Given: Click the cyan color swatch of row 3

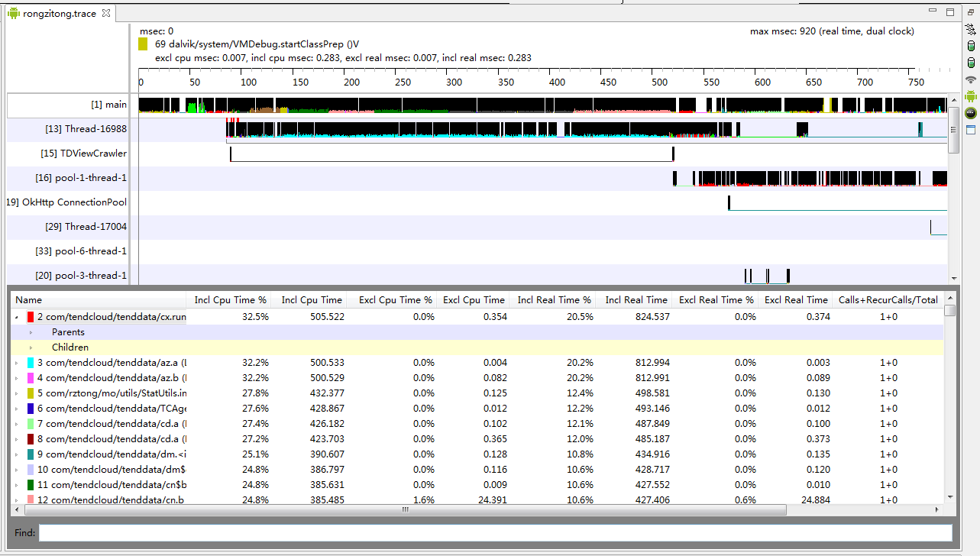Looking at the screenshot, I should pyautogui.click(x=31, y=363).
